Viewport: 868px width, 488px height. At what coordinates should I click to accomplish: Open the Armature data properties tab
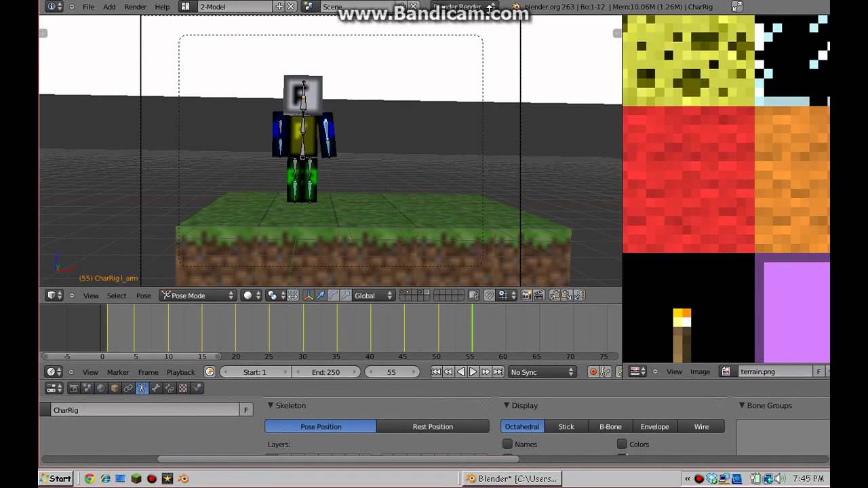(142, 388)
